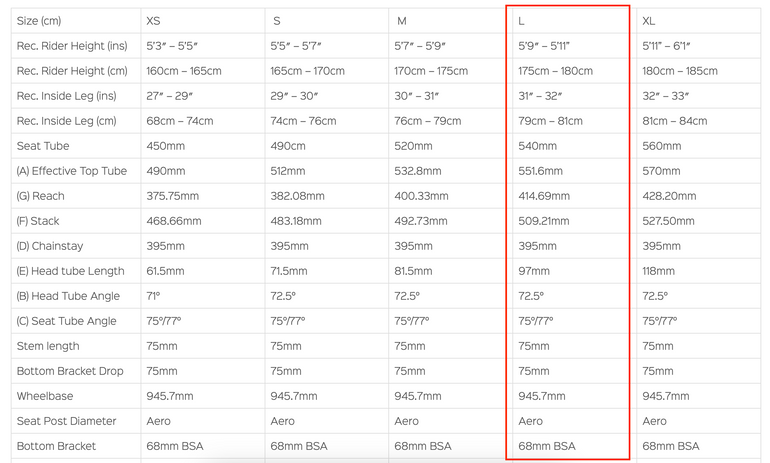Click the XS size column header

153,21
